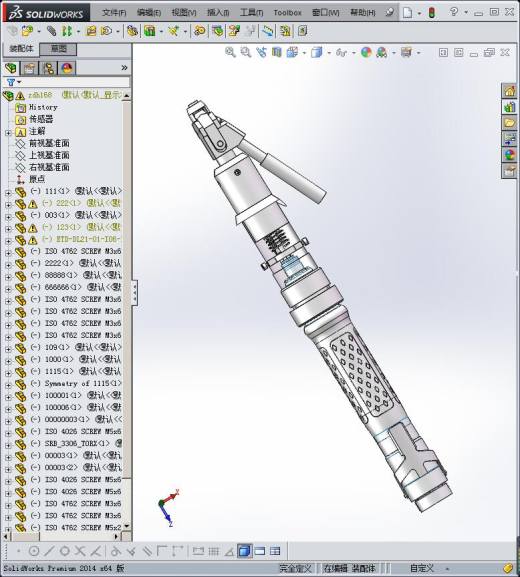Click tree horizontal scrollbar right arrow
Screen dimensions: 520x577
click(116, 537)
